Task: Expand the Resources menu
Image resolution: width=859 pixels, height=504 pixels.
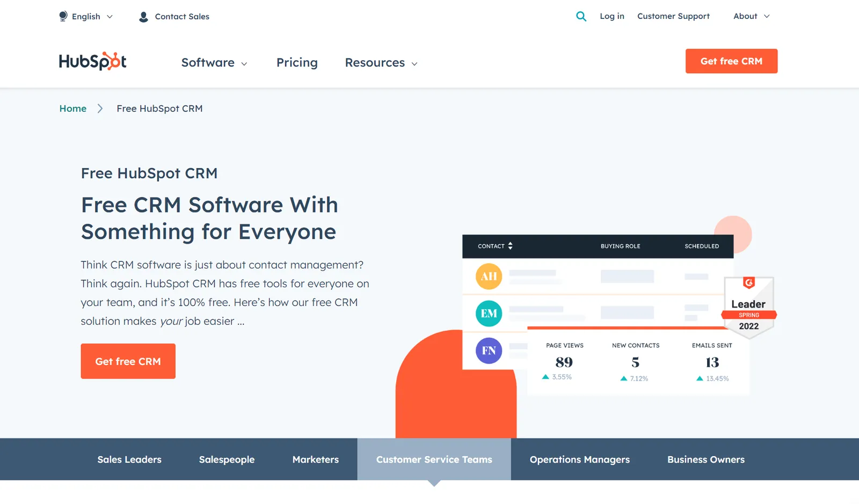Action: pos(381,63)
